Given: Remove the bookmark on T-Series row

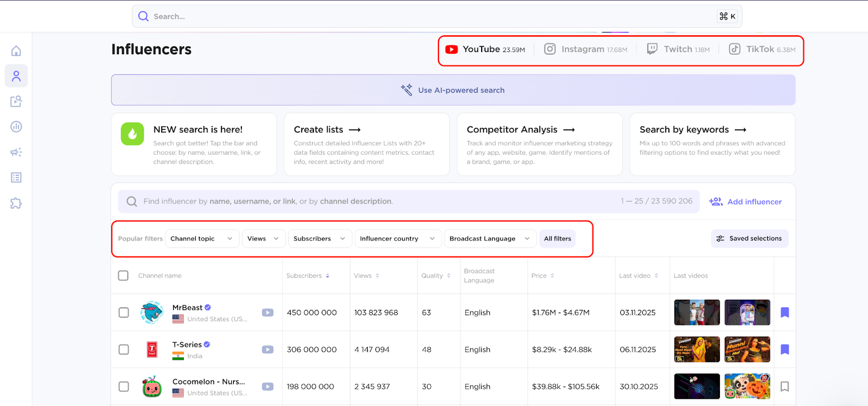Looking at the screenshot, I should (784, 349).
